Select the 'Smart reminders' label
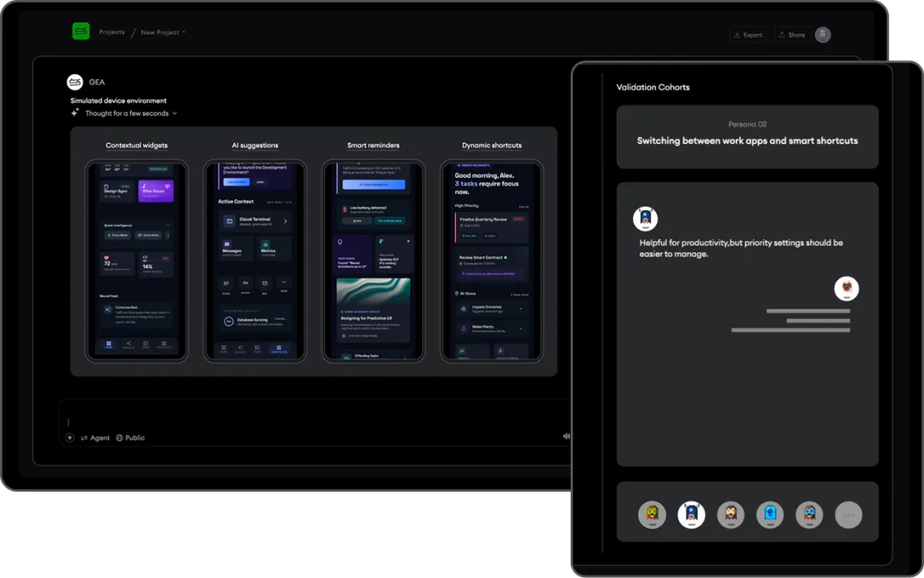Screen dimensions: 924x578 pos(373,145)
